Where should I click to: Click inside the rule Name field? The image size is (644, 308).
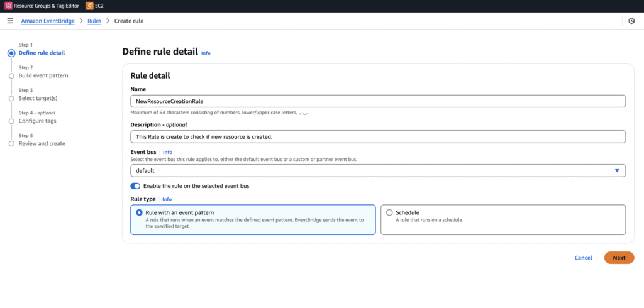click(378, 101)
